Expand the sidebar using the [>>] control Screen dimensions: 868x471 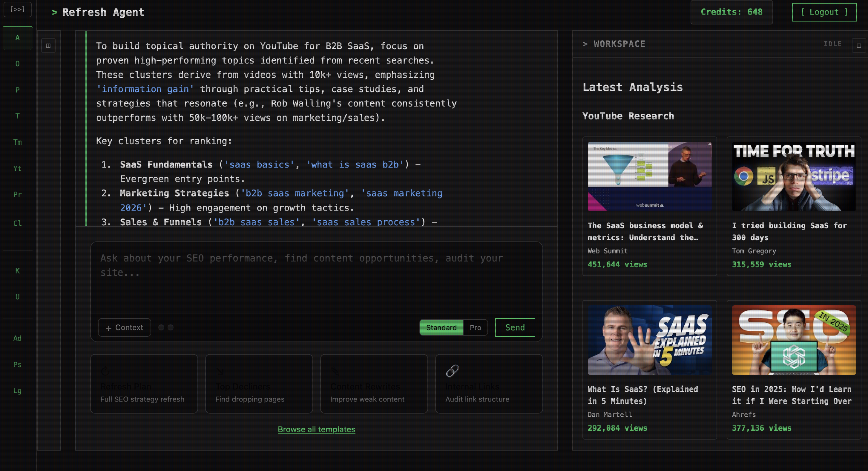(17, 9)
